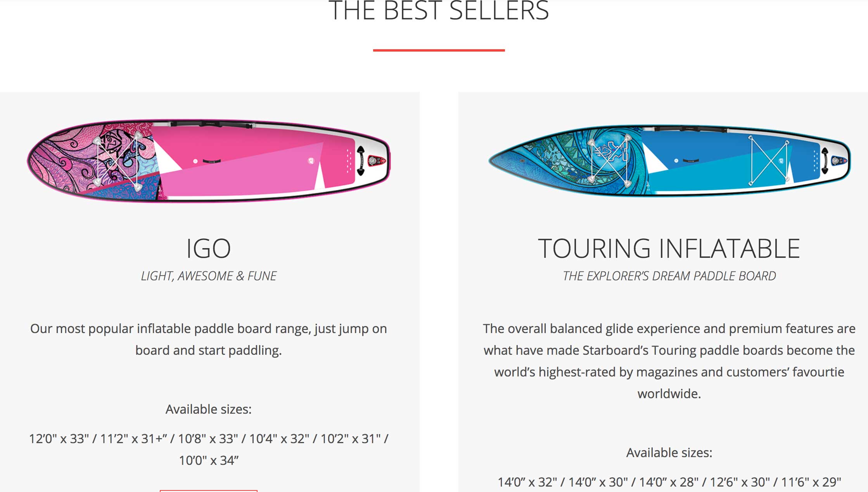Click the Touring available sizes list
The width and height of the screenshot is (868, 492).
(x=669, y=482)
